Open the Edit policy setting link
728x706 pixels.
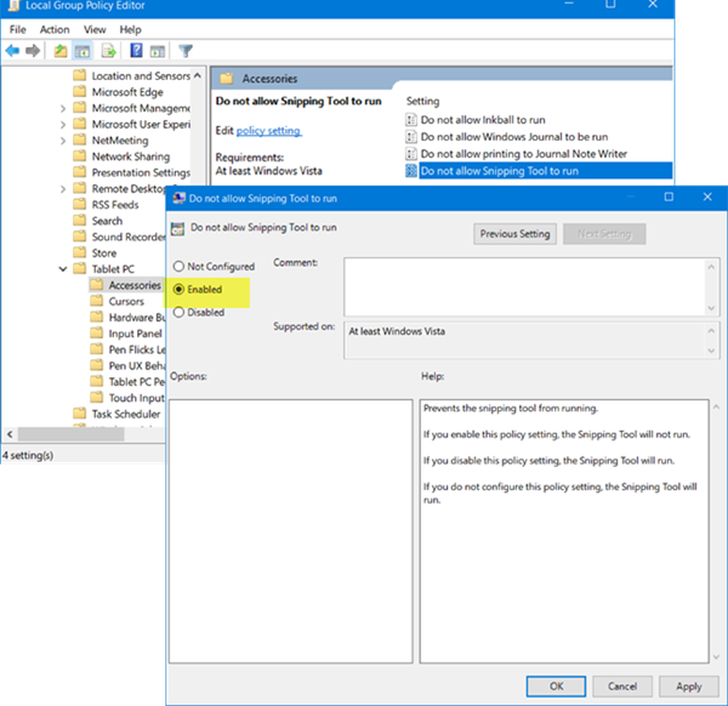point(269,131)
